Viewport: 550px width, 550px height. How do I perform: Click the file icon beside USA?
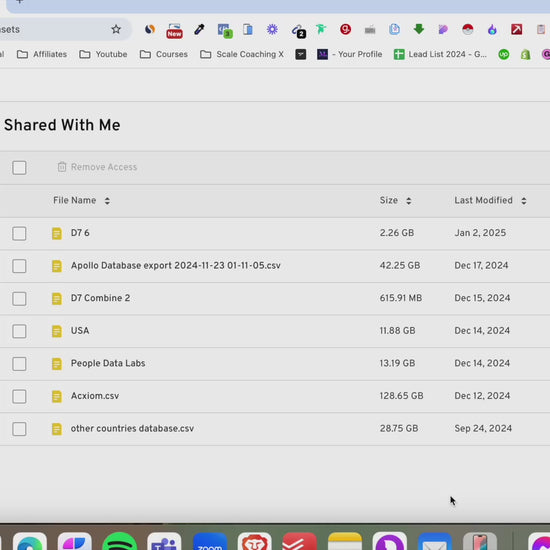57,331
